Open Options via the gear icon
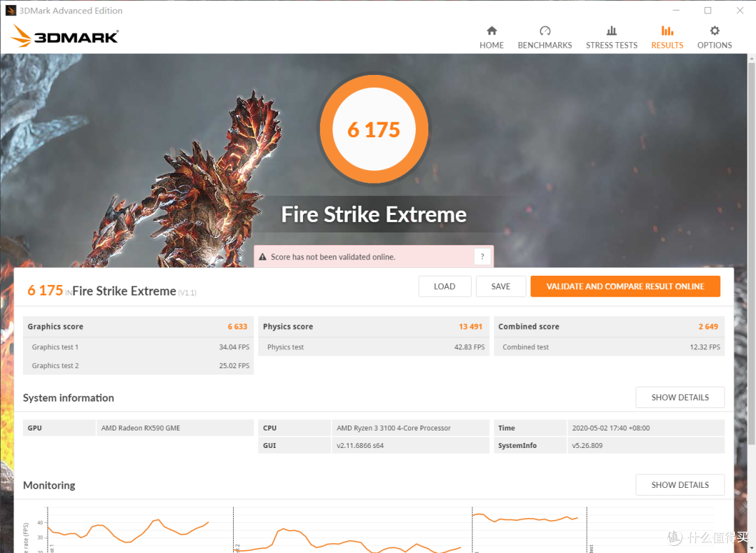 point(714,31)
